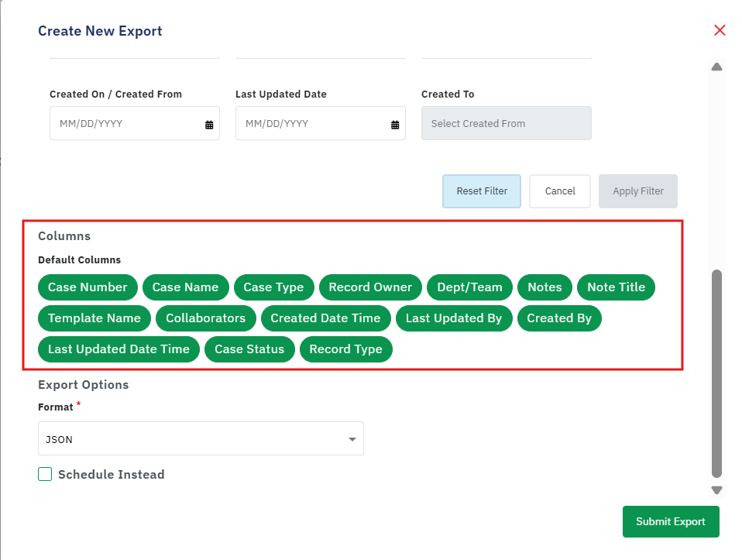Viewport: 742px width, 560px height.
Task: Select the Last Updated Date Time chip
Action: pos(119,349)
